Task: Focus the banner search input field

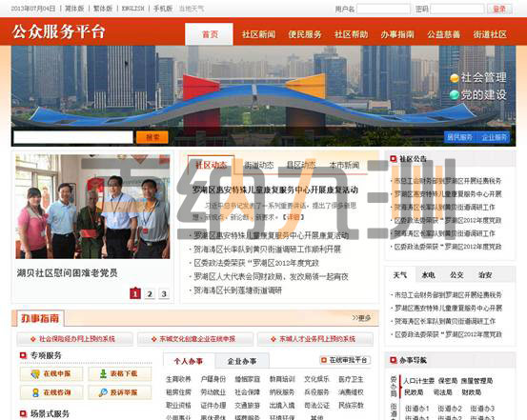Action: click(73, 137)
